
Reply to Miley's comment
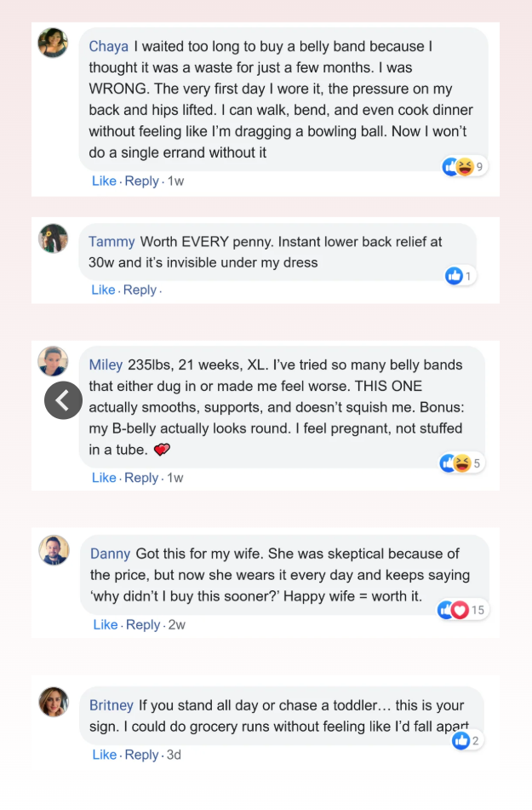141,478
